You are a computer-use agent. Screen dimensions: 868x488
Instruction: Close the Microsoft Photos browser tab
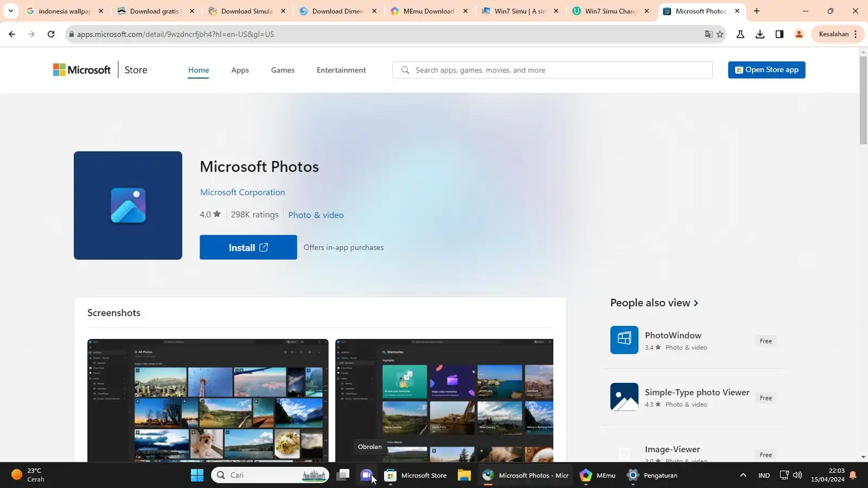click(x=737, y=11)
